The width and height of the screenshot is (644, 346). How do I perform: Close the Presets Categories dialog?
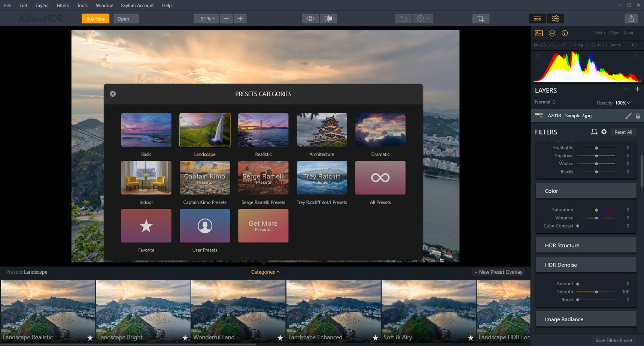click(x=113, y=94)
